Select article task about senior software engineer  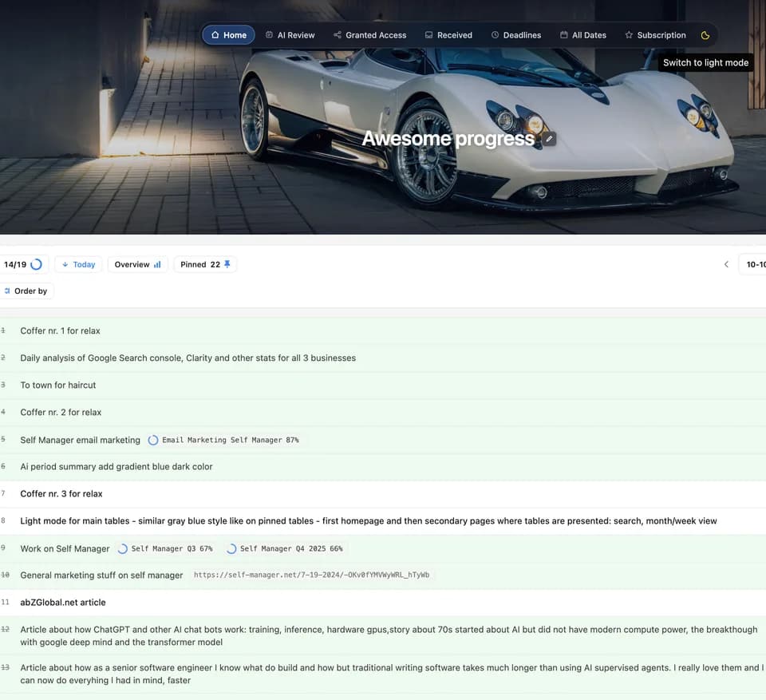(391, 674)
